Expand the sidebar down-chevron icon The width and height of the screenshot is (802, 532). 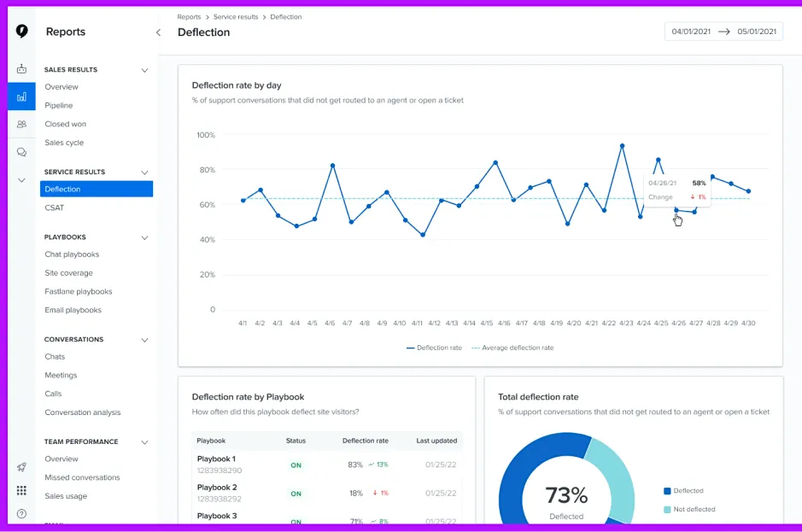[21, 180]
